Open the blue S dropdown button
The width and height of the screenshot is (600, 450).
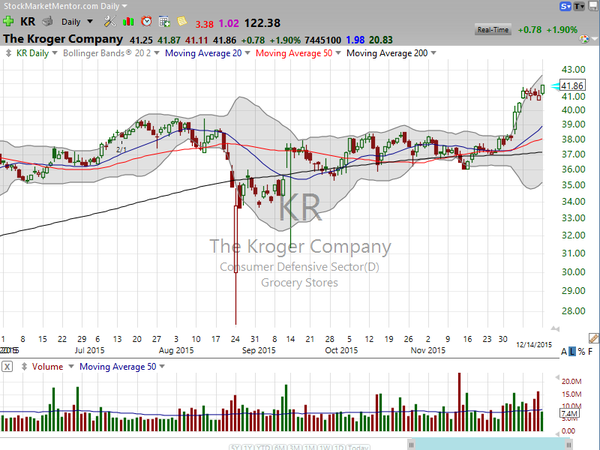(566, 6)
